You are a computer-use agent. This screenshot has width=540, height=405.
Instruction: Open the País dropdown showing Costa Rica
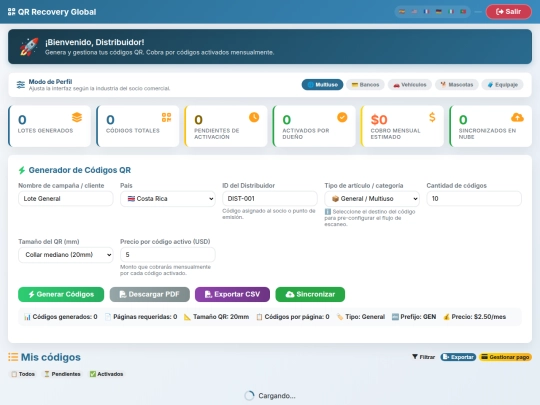(168, 199)
